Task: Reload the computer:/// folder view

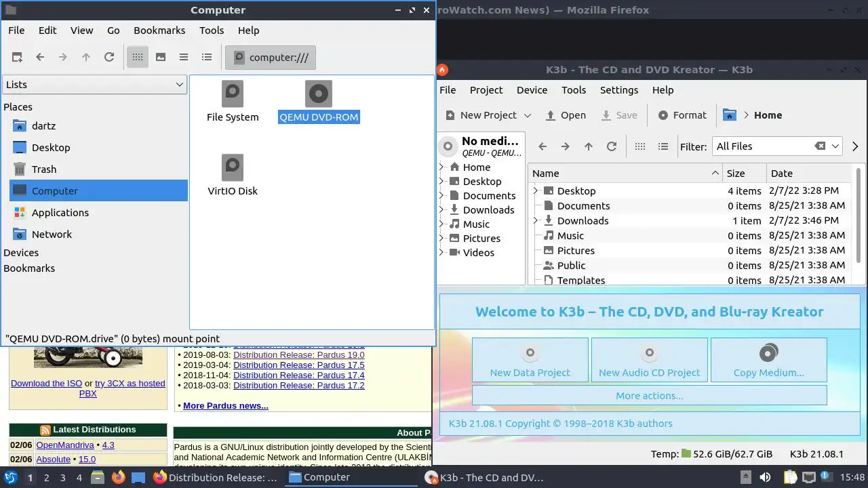Action: coord(109,58)
